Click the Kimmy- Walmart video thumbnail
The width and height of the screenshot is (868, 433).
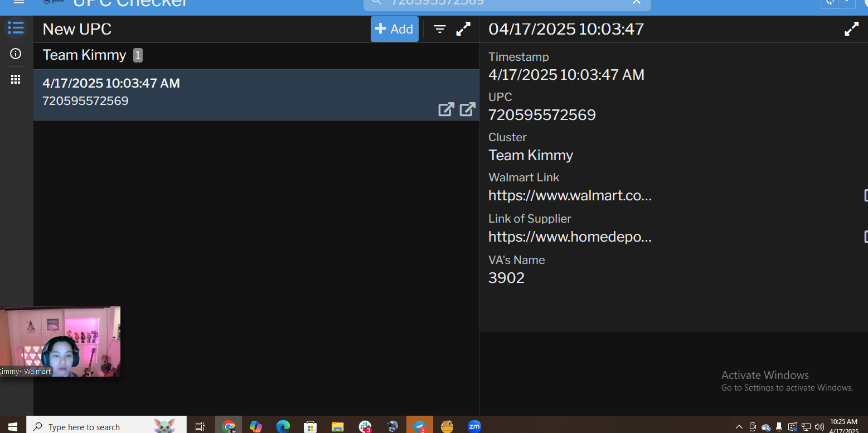coord(60,341)
